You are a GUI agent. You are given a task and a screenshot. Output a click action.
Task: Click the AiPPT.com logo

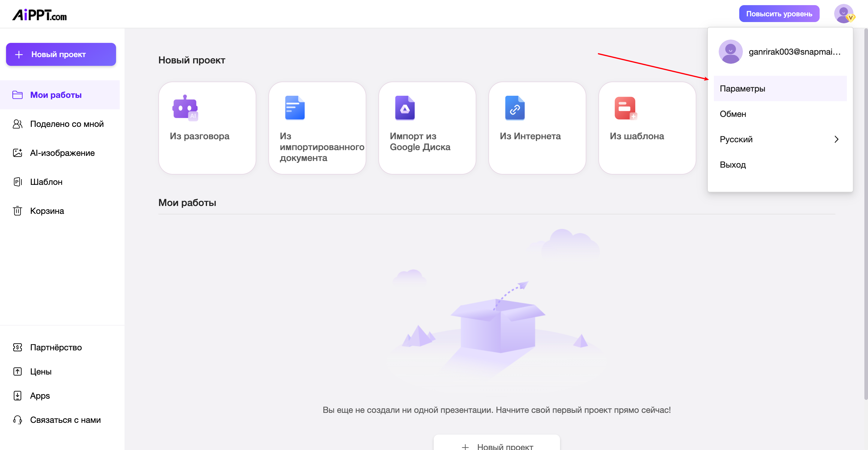click(39, 14)
